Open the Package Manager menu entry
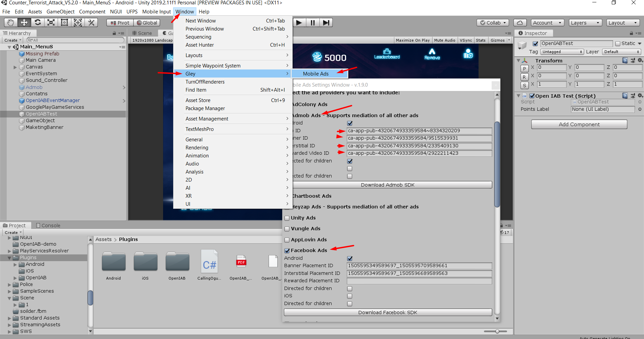Image resolution: width=644 pixels, height=339 pixels. (x=205, y=108)
